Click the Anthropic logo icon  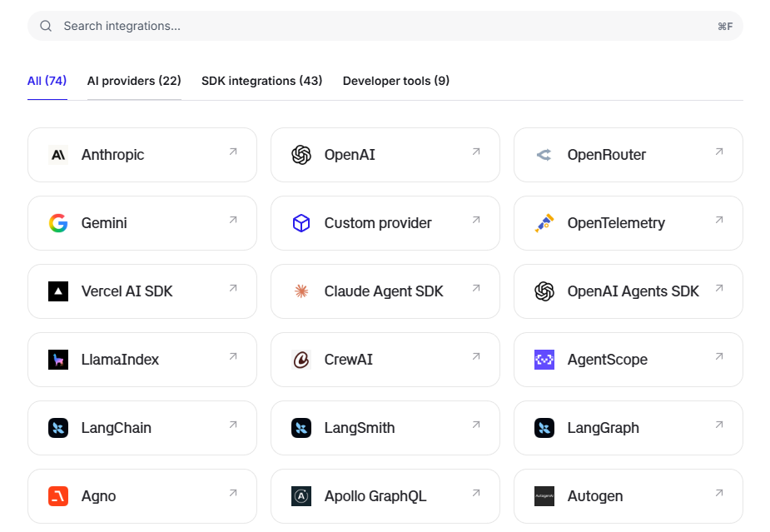pyautogui.click(x=58, y=155)
